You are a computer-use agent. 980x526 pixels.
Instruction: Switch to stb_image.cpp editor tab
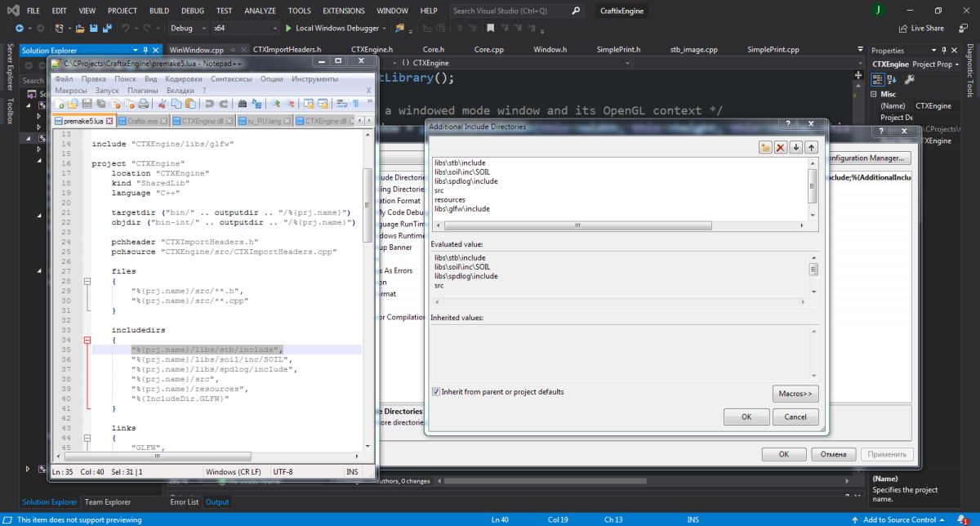(x=693, y=50)
